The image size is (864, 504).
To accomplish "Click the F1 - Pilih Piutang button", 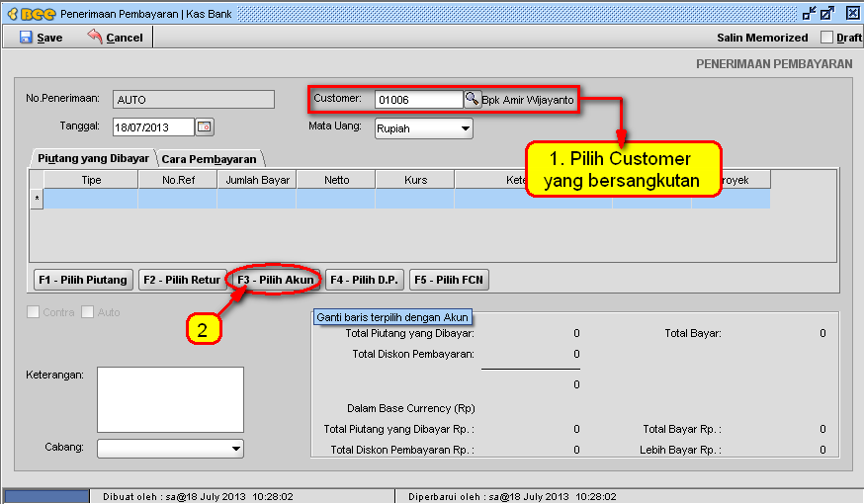I will 83,280.
